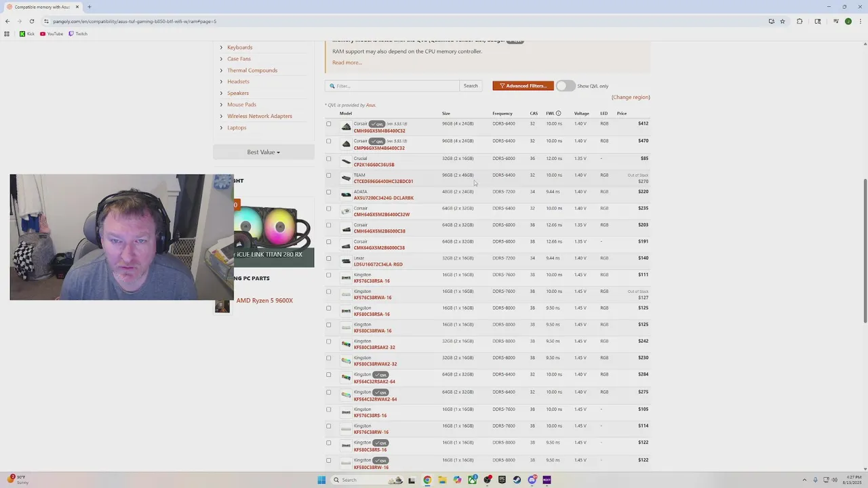
Task: Click the Read more link
Action: tap(347, 62)
